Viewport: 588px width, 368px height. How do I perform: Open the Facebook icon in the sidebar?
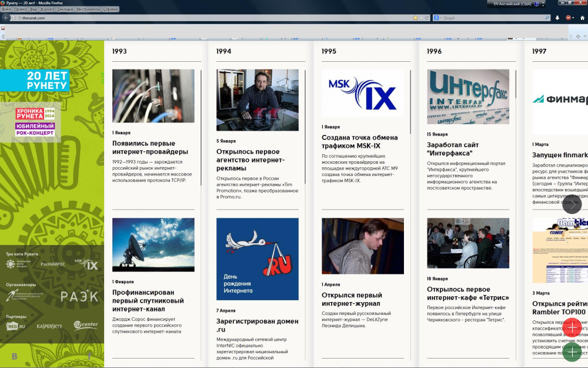tap(89, 356)
